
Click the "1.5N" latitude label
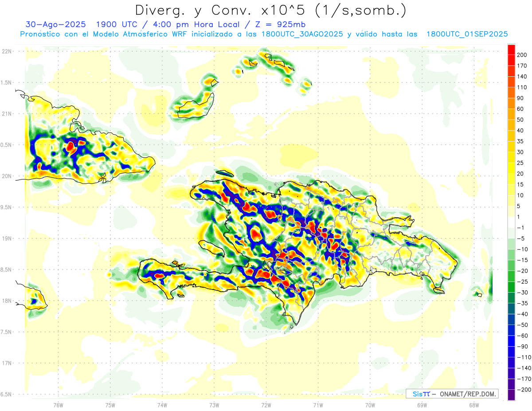(x=7, y=82)
